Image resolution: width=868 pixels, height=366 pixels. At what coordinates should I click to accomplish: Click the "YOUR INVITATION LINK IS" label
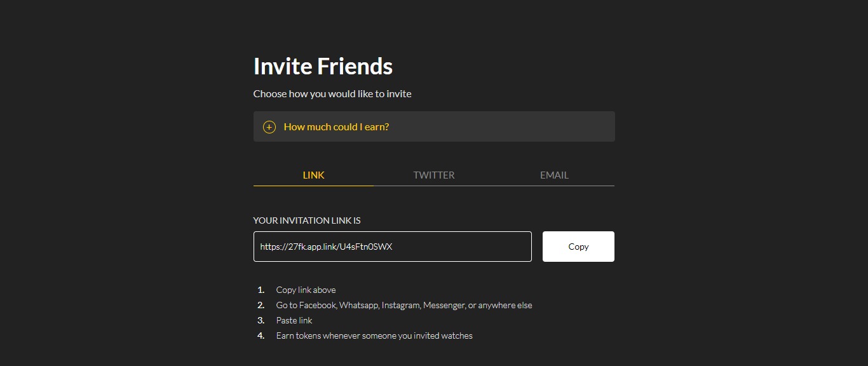(x=307, y=220)
